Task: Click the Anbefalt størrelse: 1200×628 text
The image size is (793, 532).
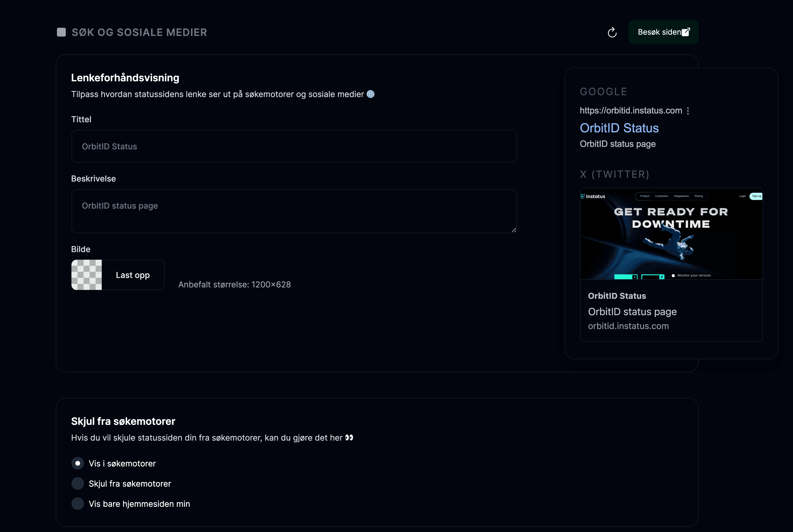Action: [x=234, y=285]
